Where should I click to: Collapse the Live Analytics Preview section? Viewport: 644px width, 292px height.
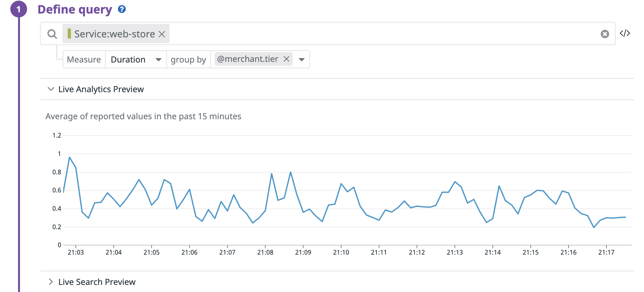coord(51,89)
